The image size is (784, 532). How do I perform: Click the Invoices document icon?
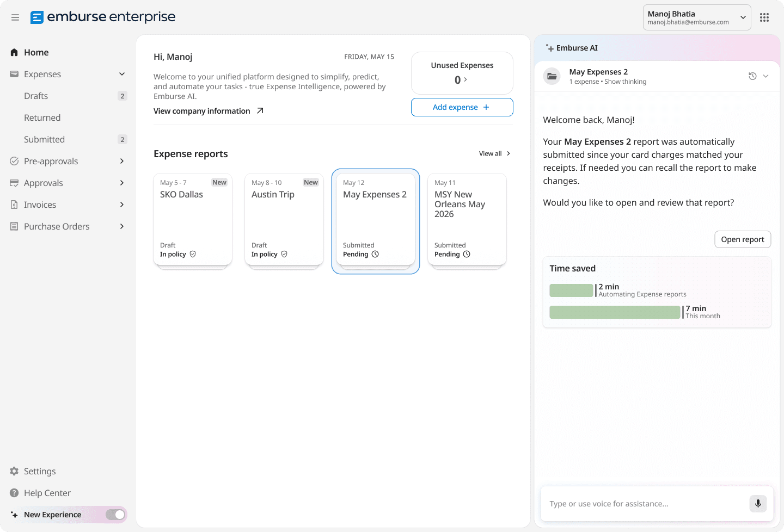tap(14, 205)
